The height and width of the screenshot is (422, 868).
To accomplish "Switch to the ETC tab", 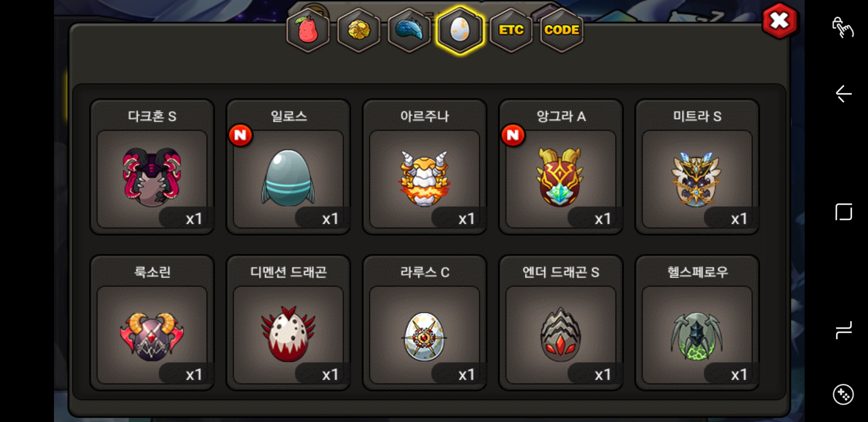I will (x=511, y=30).
